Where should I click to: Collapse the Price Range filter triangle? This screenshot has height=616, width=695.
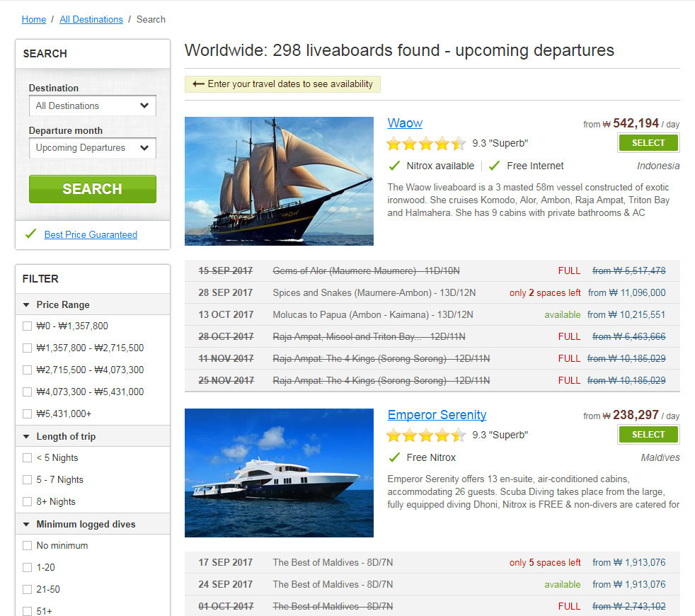point(26,304)
